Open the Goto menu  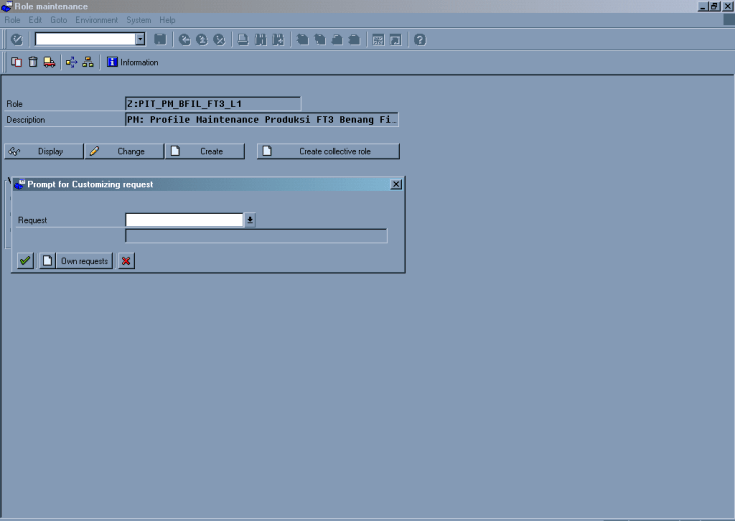click(x=58, y=20)
